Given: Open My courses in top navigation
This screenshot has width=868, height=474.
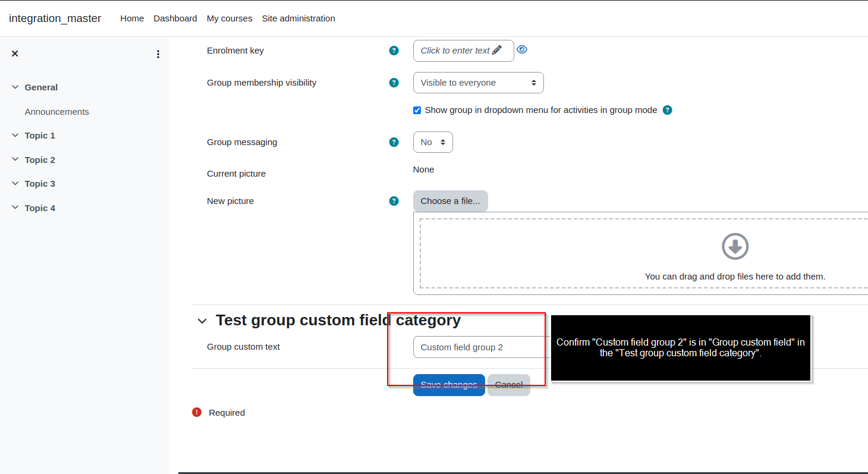Looking at the screenshot, I should 229,18.
